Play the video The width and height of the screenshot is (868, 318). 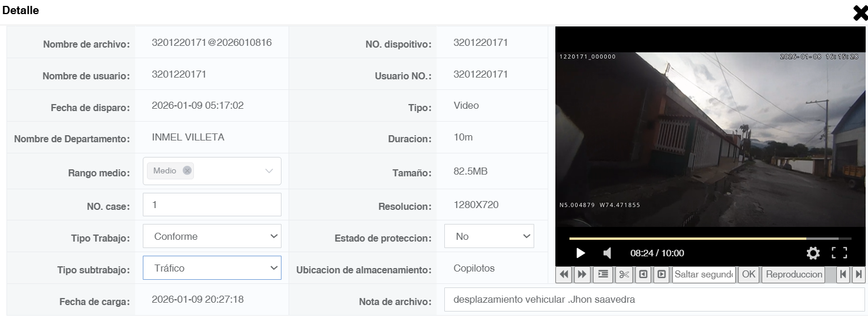pyautogui.click(x=581, y=253)
